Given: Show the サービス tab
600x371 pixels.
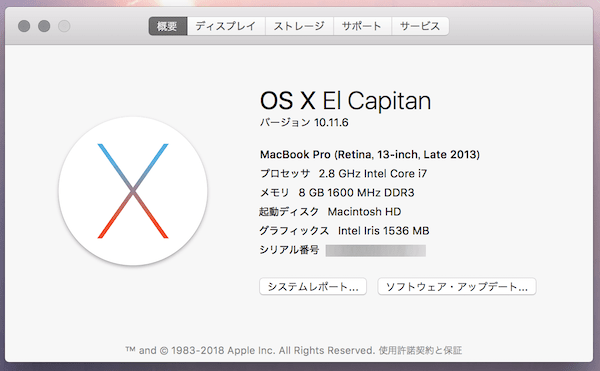Looking at the screenshot, I should (x=420, y=26).
